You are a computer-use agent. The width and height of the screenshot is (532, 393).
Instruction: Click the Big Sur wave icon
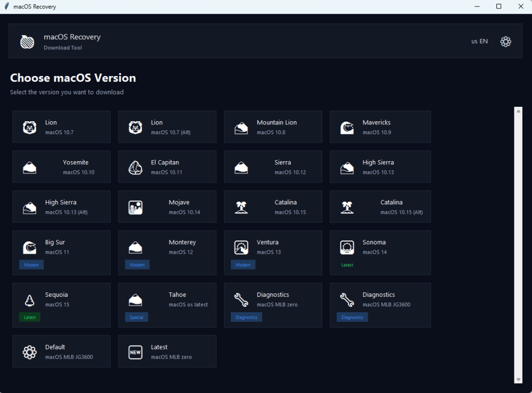[x=29, y=247]
